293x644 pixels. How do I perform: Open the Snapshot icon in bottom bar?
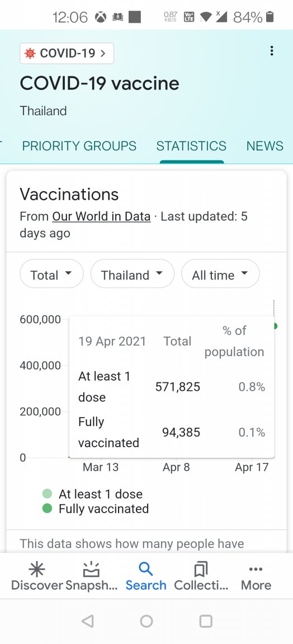click(x=91, y=569)
